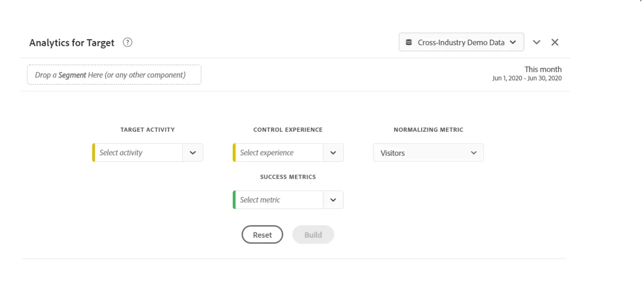Screen dimensions: 644x293
Task: Click the CONTROL EXPERIENCE label
Action: [288, 130]
